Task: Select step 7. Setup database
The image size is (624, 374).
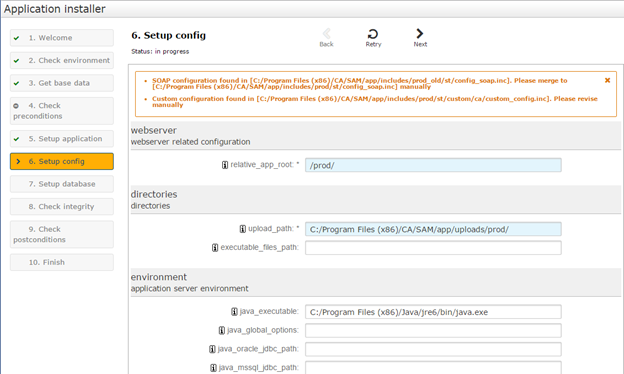Action: [62, 184]
